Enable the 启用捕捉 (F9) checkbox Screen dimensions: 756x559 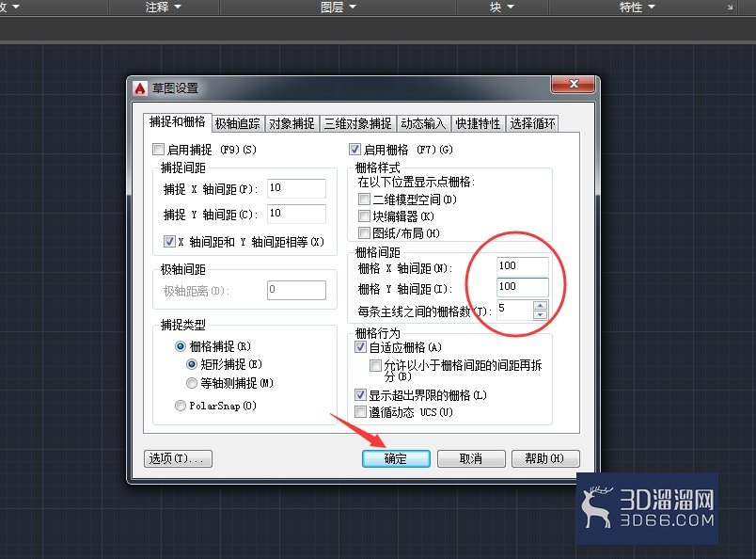click(x=158, y=150)
